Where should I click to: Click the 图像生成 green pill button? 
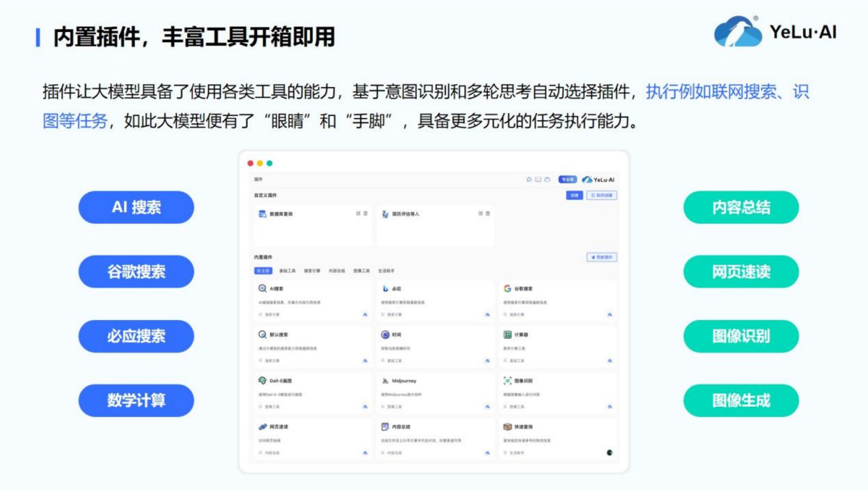coord(741,400)
